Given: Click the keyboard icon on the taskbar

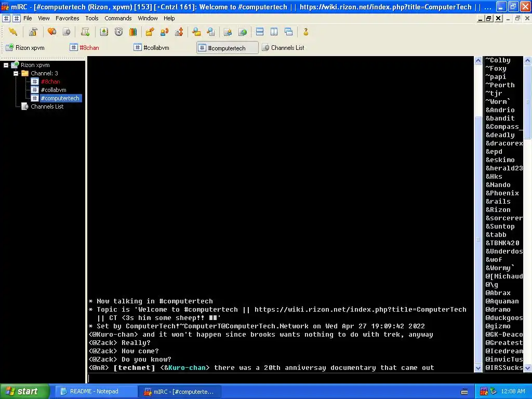Looking at the screenshot, I should point(464,392).
